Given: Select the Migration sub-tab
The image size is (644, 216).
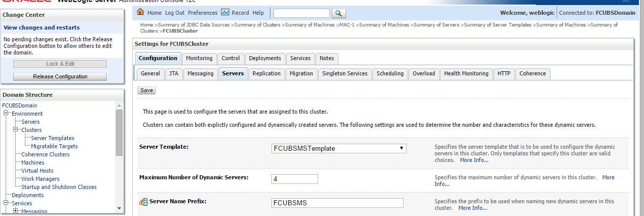Looking at the screenshot, I should pos(301,73).
